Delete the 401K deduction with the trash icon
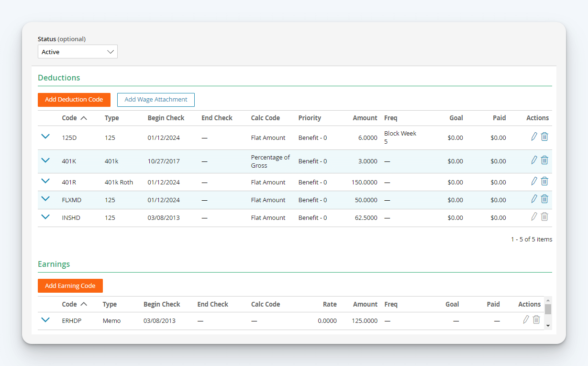 coord(544,160)
